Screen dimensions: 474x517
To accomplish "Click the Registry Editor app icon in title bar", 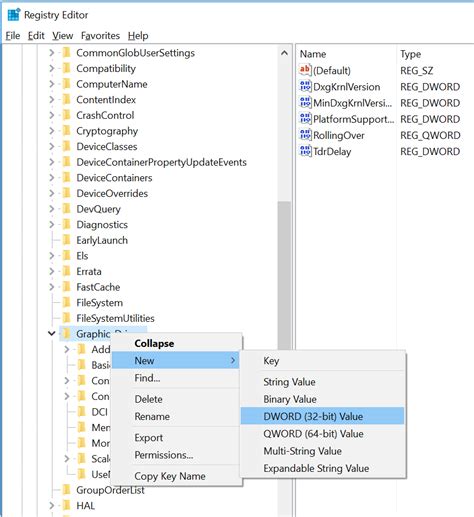I will tap(14, 15).
